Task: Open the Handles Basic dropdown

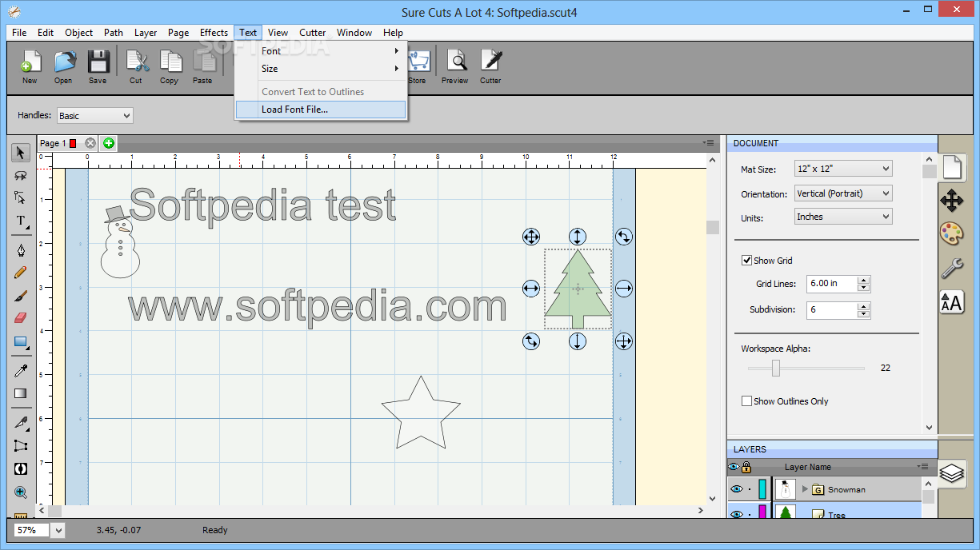Action: coord(95,116)
